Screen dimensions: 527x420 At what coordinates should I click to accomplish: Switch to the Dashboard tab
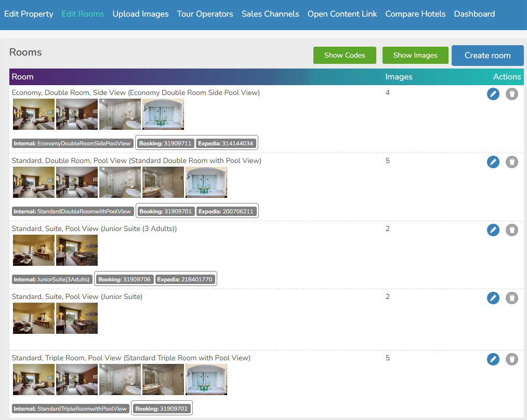point(474,14)
